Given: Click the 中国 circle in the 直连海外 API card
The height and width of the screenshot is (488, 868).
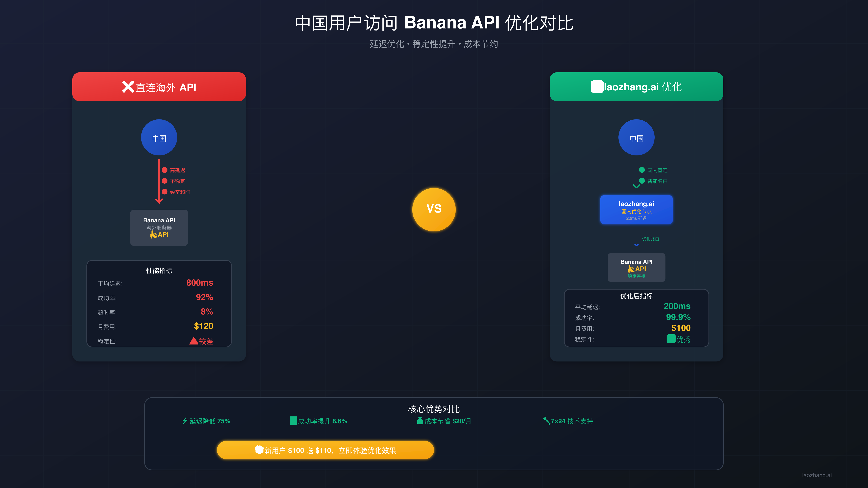Looking at the screenshot, I should click(x=159, y=137).
